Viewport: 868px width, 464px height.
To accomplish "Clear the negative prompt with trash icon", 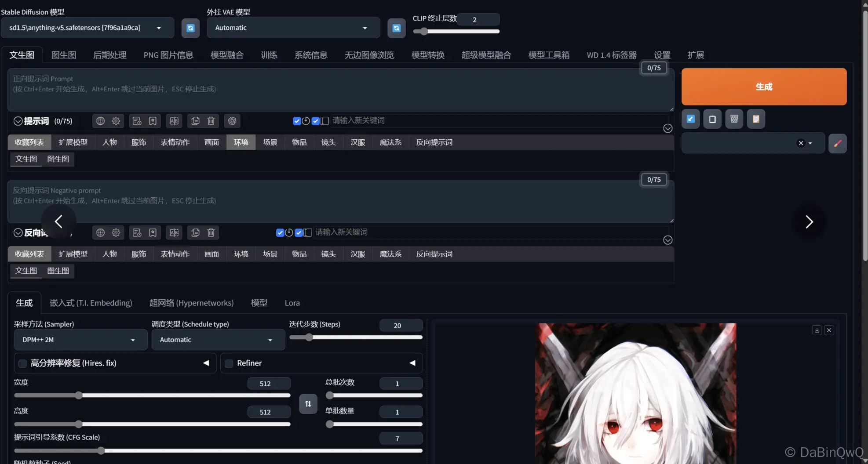I will [x=211, y=232].
